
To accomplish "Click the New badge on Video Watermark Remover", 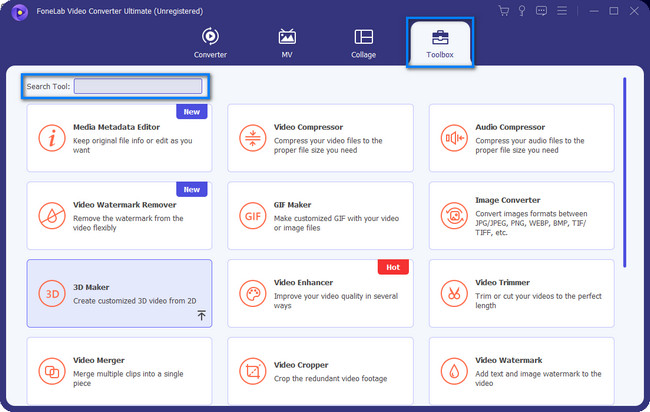I will [x=192, y=189].
